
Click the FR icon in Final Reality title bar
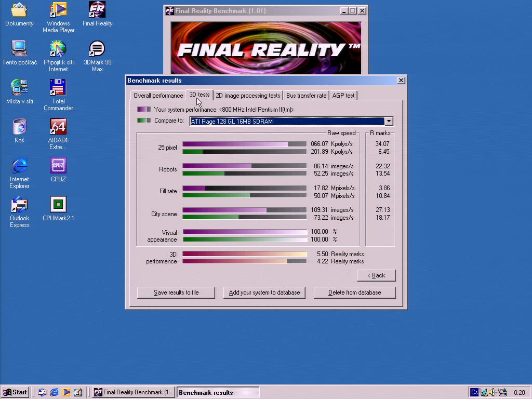point(170,11)
